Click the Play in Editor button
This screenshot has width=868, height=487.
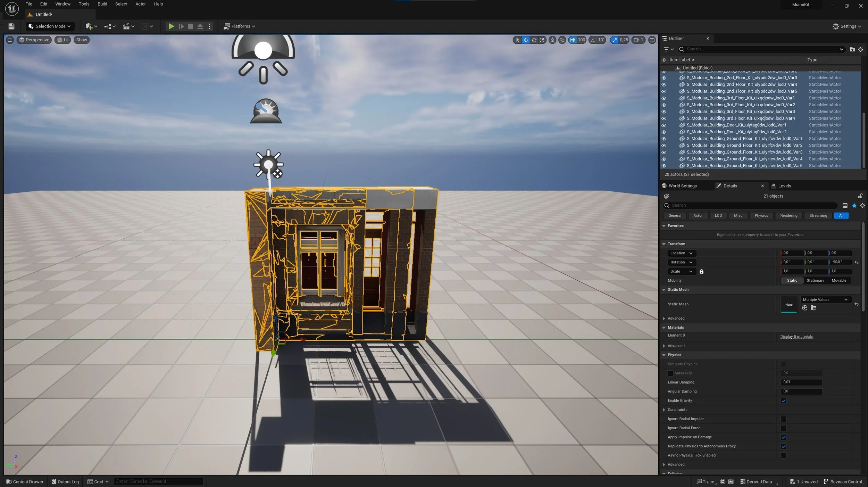click(x=171, y=26)
